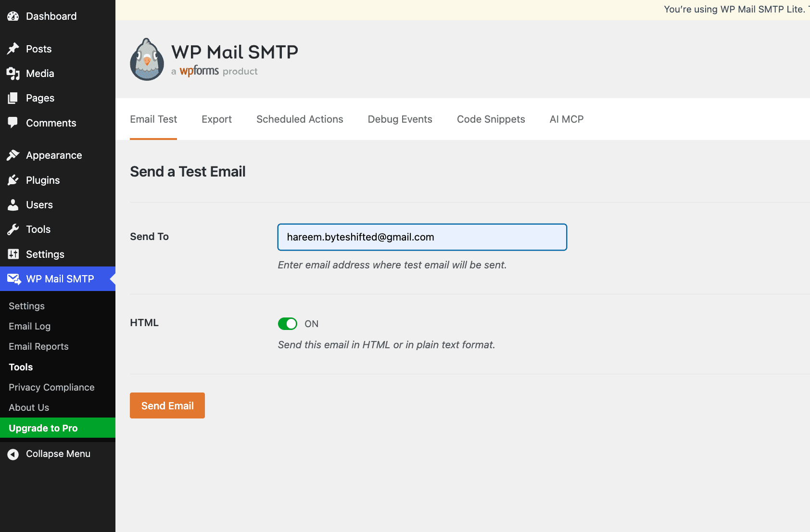This screenshot has height=532, width=810.
Task: Collapse the admin sidebar menu
Action: [49, 454]
